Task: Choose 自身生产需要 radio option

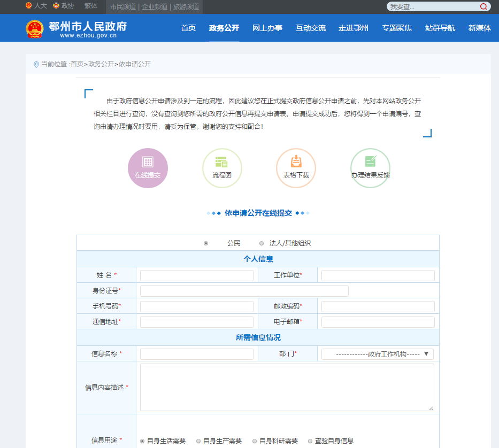Action: 198,441
